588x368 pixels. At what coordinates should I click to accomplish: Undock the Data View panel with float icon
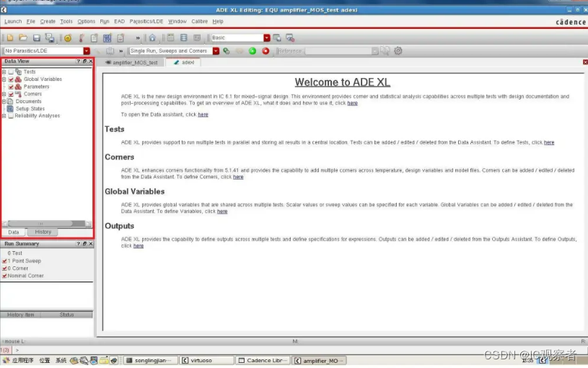coord(84,61)
